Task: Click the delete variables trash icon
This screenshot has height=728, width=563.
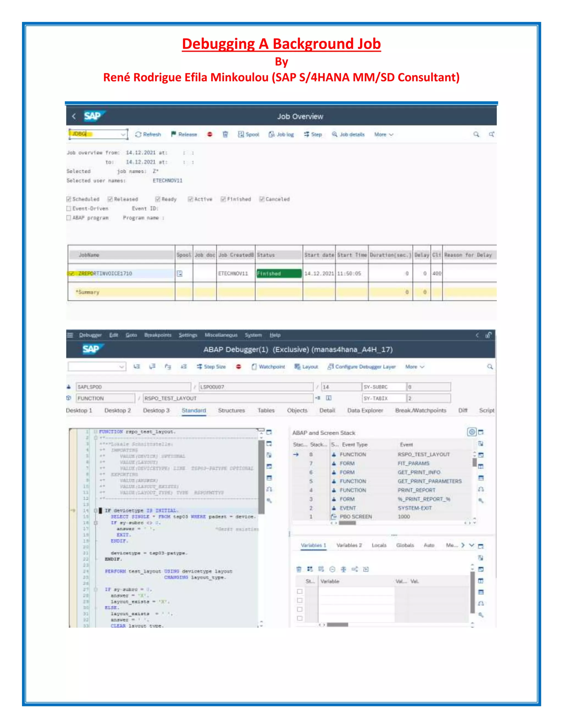Action: click(299, 569)
